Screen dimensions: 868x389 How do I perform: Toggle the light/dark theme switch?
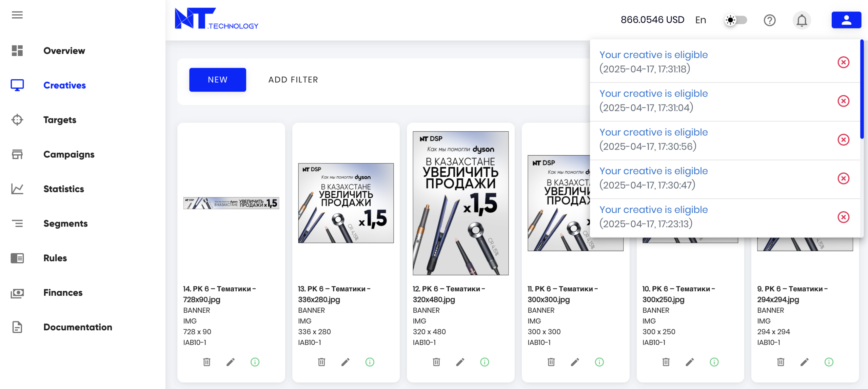click(x=736, y=20)
